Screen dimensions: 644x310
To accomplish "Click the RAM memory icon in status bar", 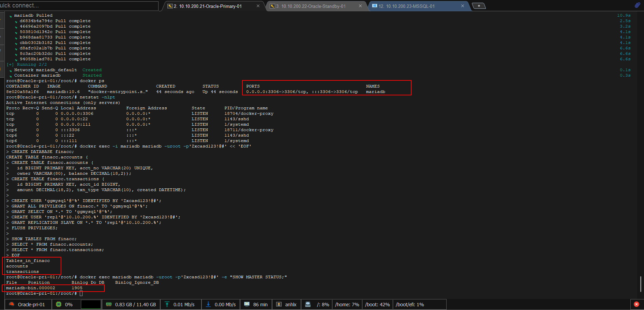I will point(109,304).
